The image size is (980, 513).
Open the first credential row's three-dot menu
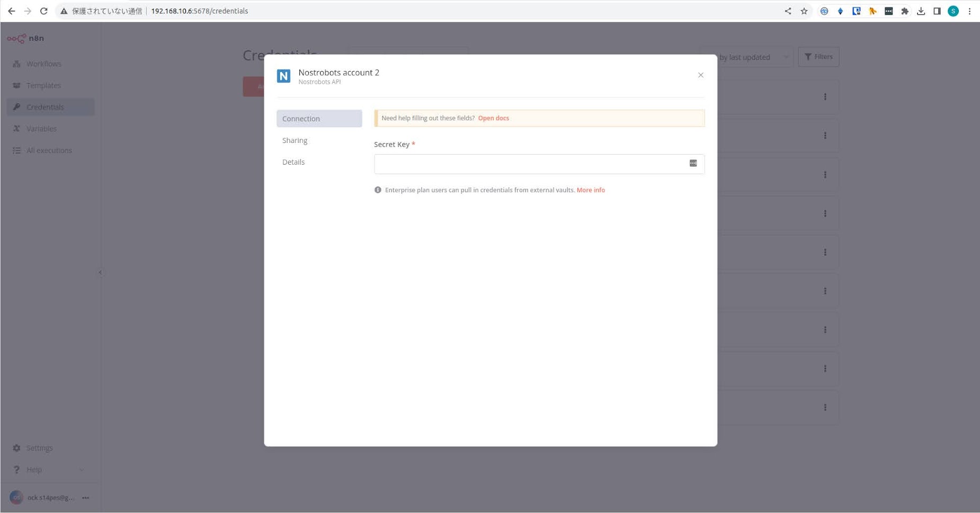tap(825, 97)
